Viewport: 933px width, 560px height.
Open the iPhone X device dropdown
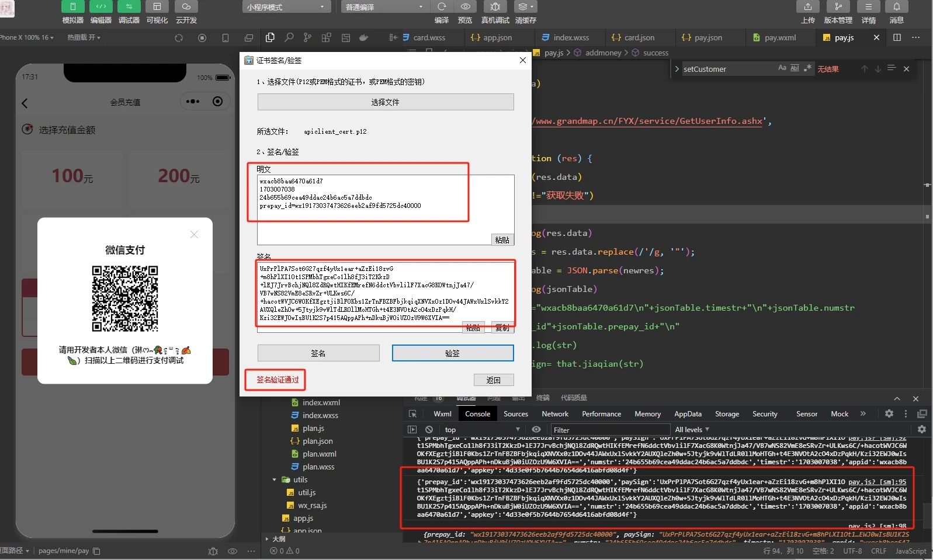point(26,37)
